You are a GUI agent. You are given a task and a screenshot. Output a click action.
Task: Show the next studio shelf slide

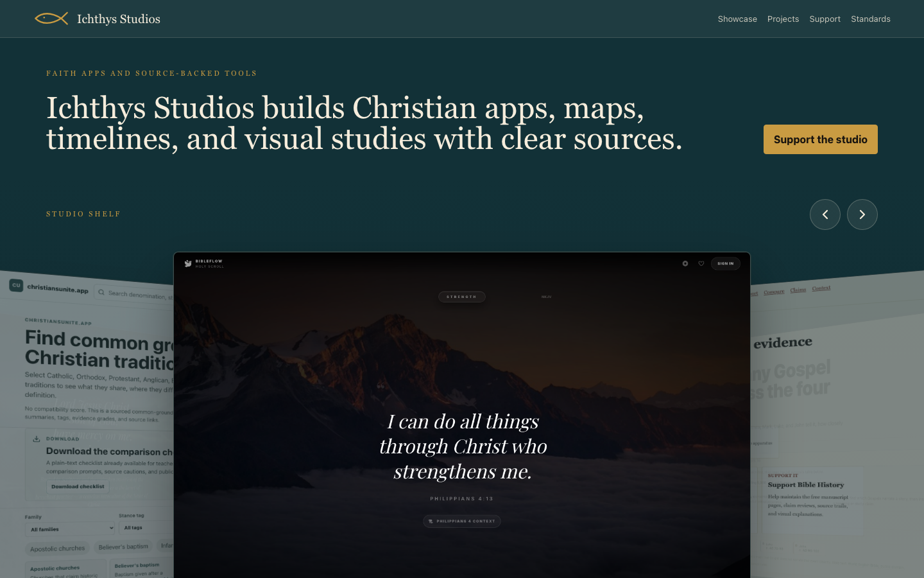(862, 215)
